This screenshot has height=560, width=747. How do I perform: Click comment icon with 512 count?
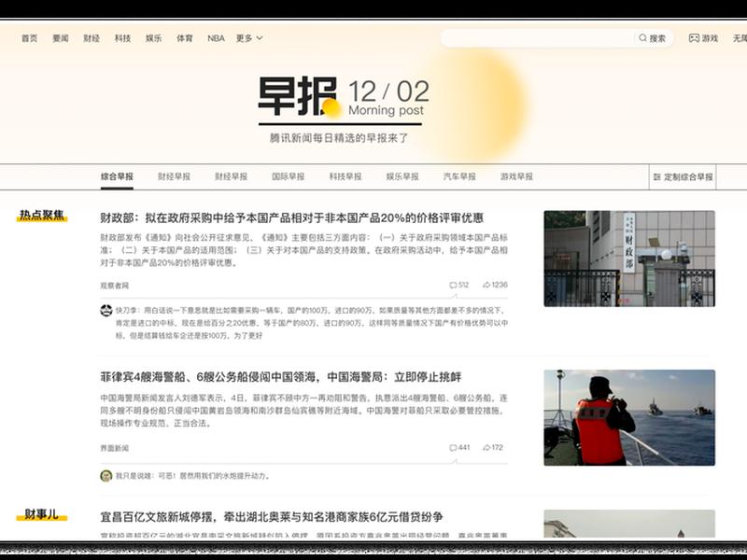(x=453, y=286)
